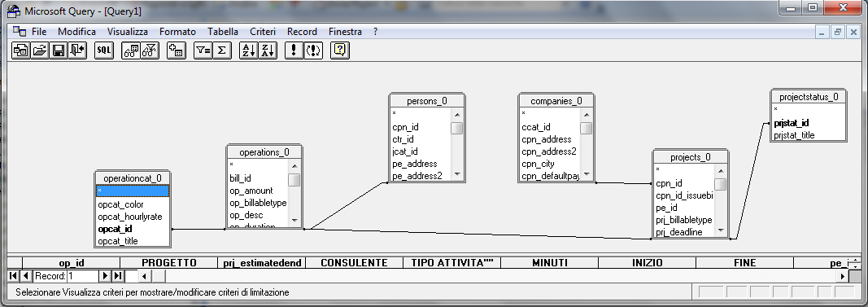Screen dimensions: 868x307
Task: Click the New Query toolbar icon
Action: [20, 50]
